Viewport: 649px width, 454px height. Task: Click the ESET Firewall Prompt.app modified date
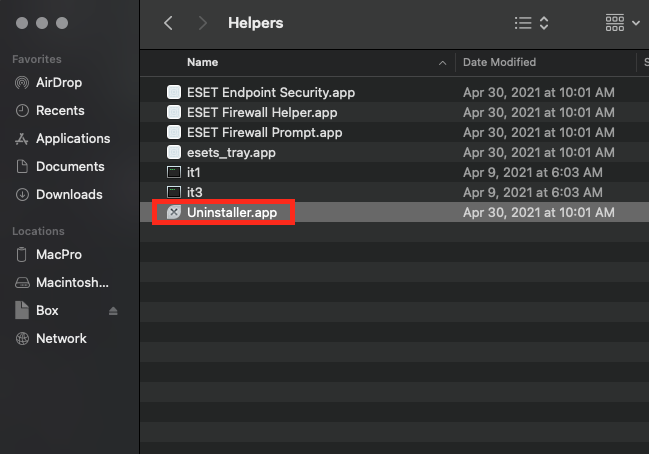point(538,132)
